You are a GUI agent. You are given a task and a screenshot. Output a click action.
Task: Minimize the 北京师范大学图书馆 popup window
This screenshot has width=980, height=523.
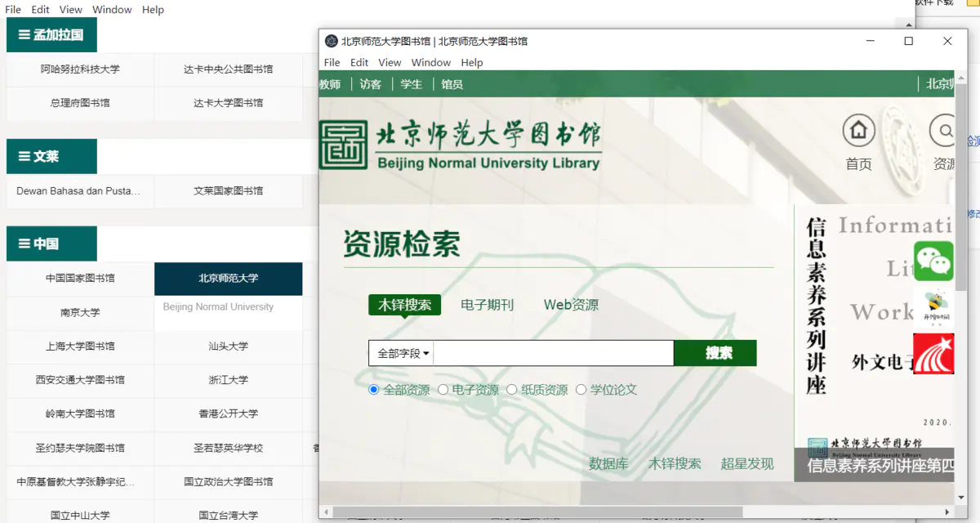coord(871,41)
